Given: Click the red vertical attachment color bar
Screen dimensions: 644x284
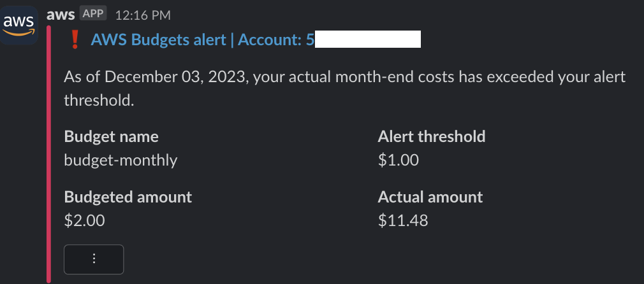Looking at the screenshot, I should coord(48,154).
